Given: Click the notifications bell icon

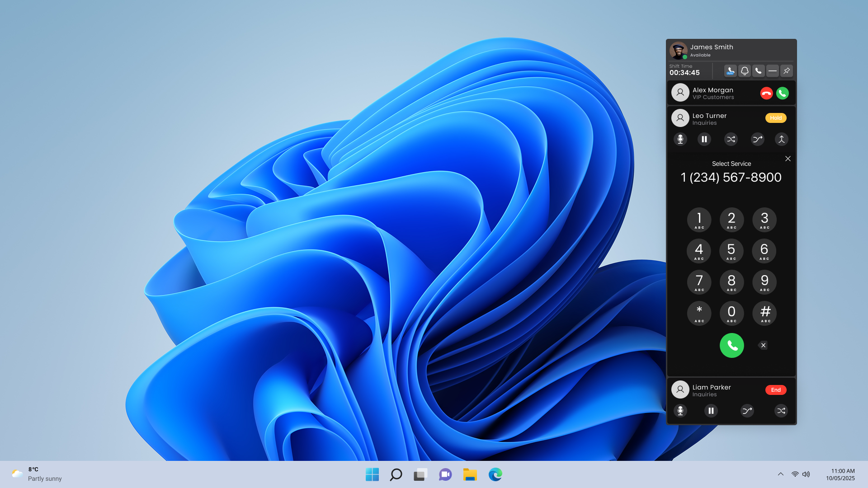Looking at the screenshot, I should click(x=745, y=71).
